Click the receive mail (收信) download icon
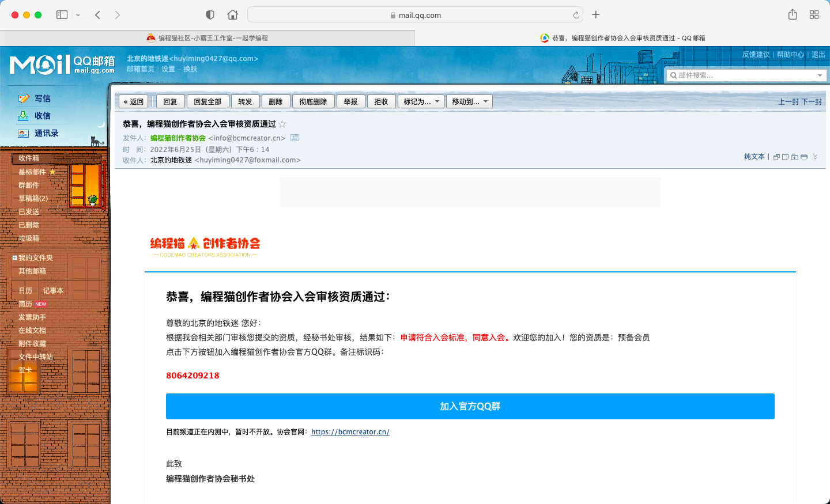The image size is (830, 504). click(24, 116)
